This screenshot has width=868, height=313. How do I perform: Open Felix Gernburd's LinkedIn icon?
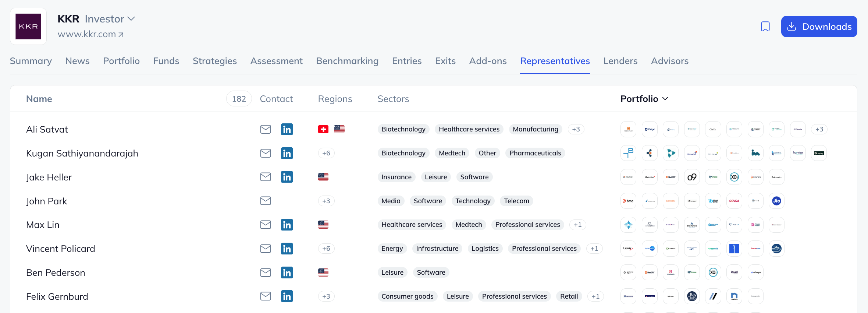click(287, 296)
